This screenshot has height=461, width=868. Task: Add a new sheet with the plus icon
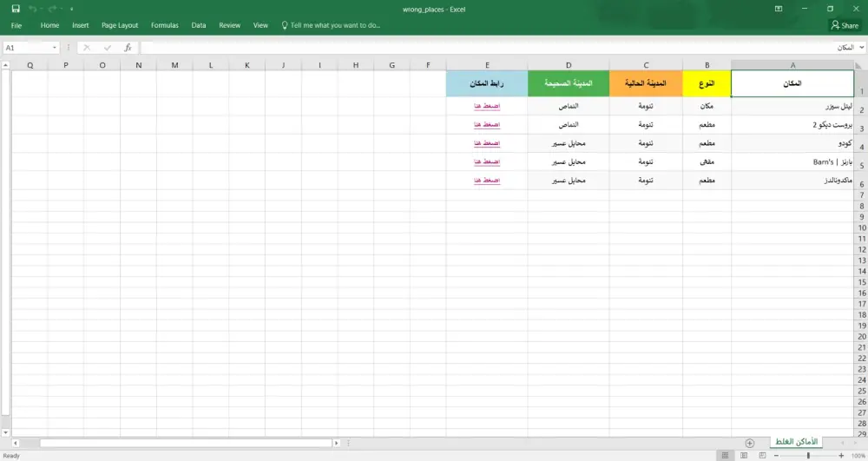750,443
